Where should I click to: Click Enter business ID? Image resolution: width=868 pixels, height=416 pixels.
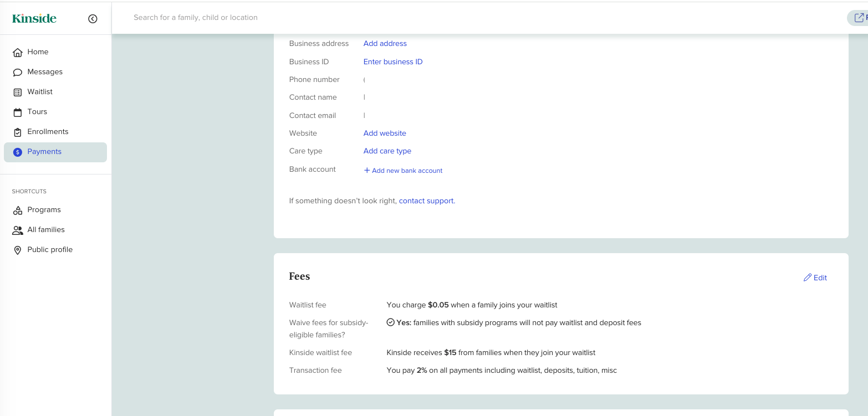click(393, 61)
